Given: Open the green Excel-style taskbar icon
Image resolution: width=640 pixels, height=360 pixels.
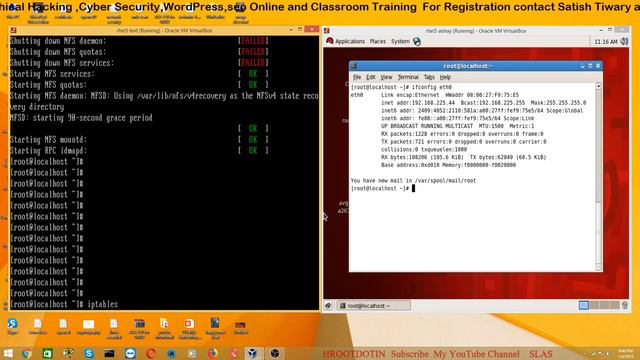Looking at the screenshot, I should pyautogui.click(x=47, y=353).
